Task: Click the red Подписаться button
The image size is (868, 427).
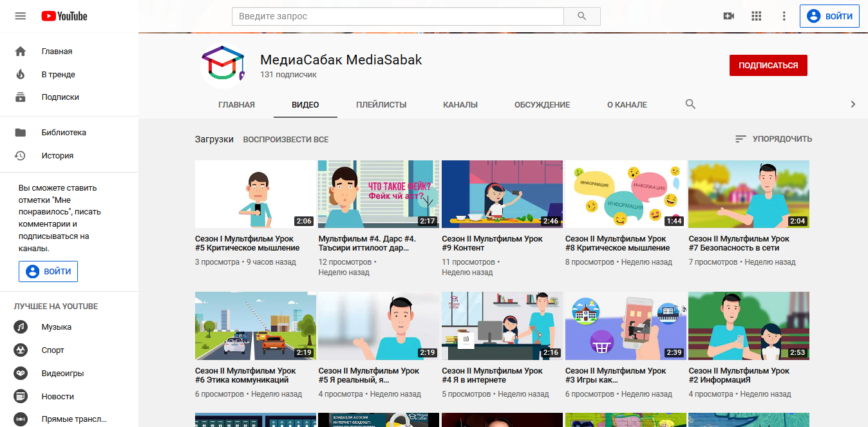Action: click(768, 66)
